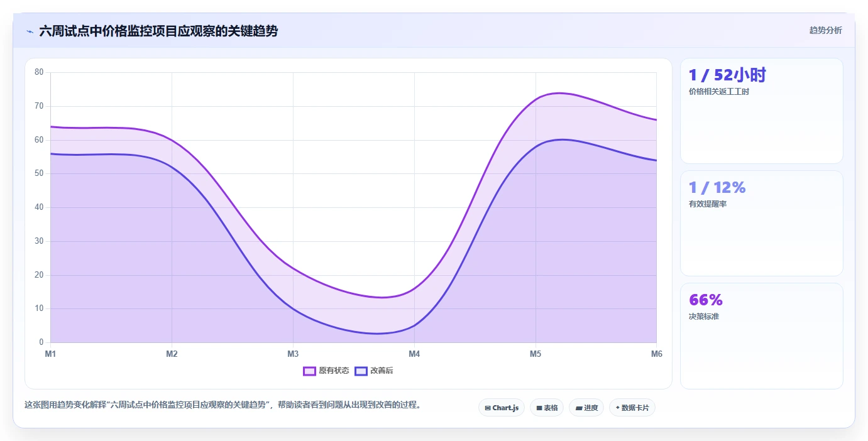Open the 66% metric card
The height and width of the screenshot is (441, 868).
pyautogui.click(x=762, y=336)
